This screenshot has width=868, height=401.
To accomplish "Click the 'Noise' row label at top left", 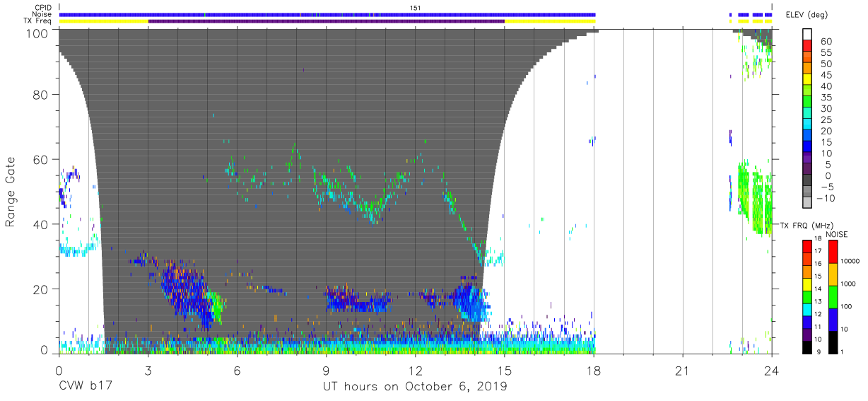I will pos(42,14).
